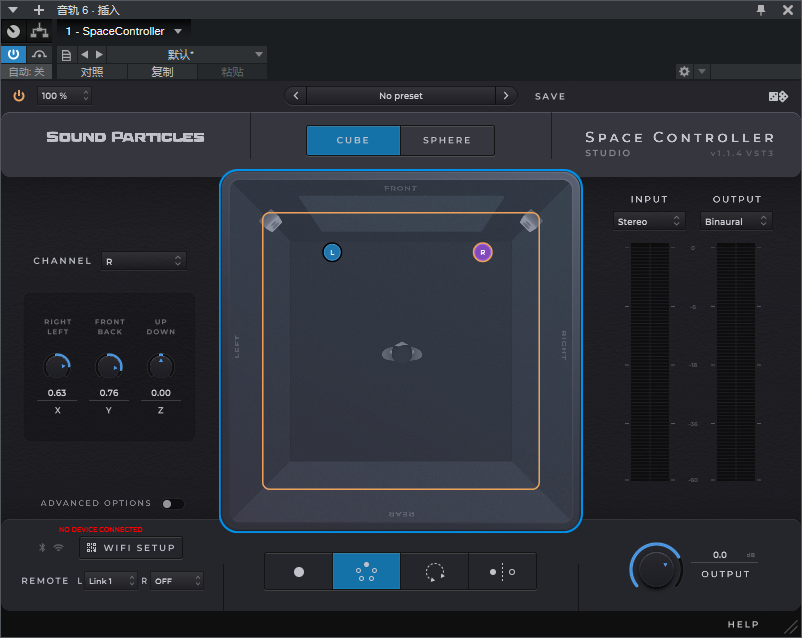Open the preset file page icon
802x638 pixels.
tap(66, 55)
